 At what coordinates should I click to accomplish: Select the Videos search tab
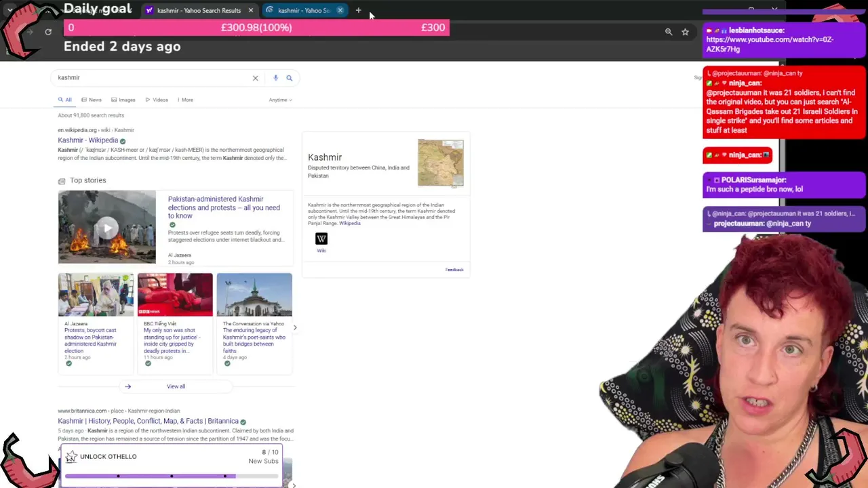click(x=157, y=100)
